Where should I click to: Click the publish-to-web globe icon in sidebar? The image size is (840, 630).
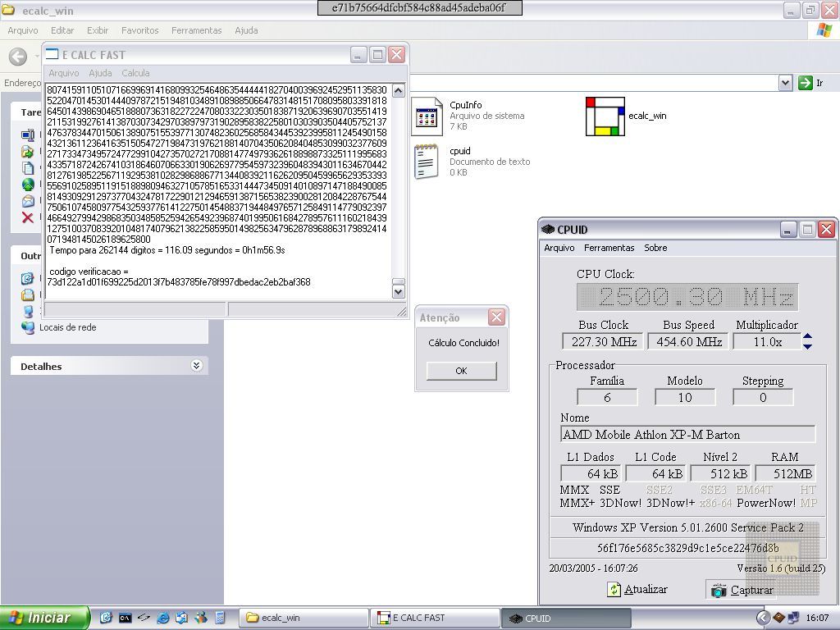(28, 185)
